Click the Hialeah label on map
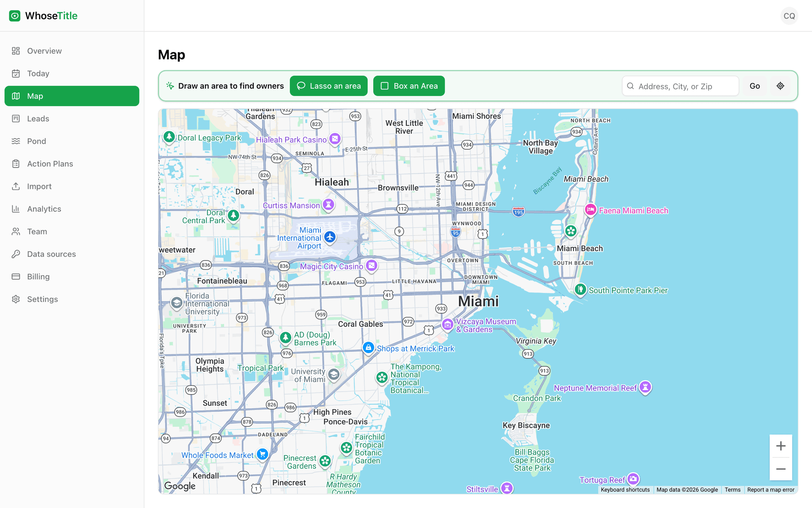Screen dimensions: 812x508 332,182
